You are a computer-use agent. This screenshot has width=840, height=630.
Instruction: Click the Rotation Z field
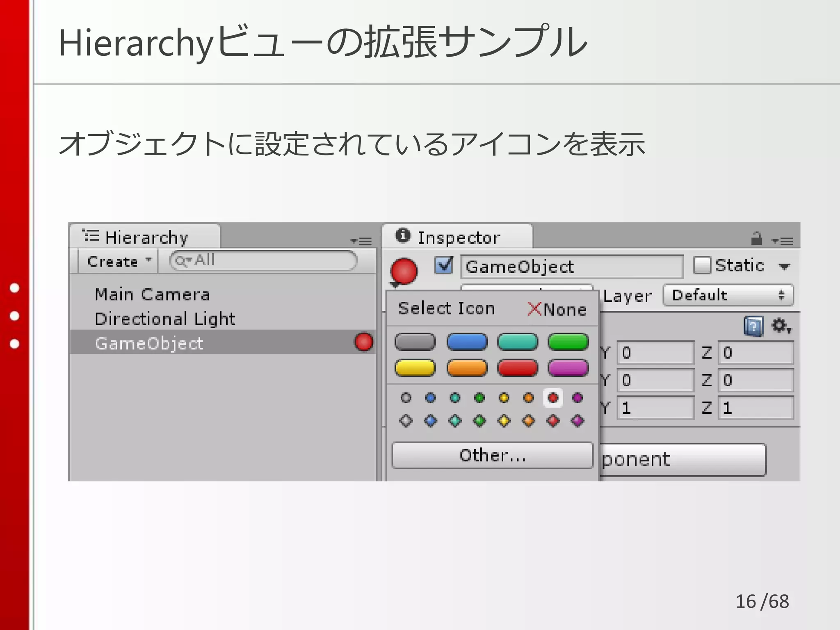[x=756, y=380]
